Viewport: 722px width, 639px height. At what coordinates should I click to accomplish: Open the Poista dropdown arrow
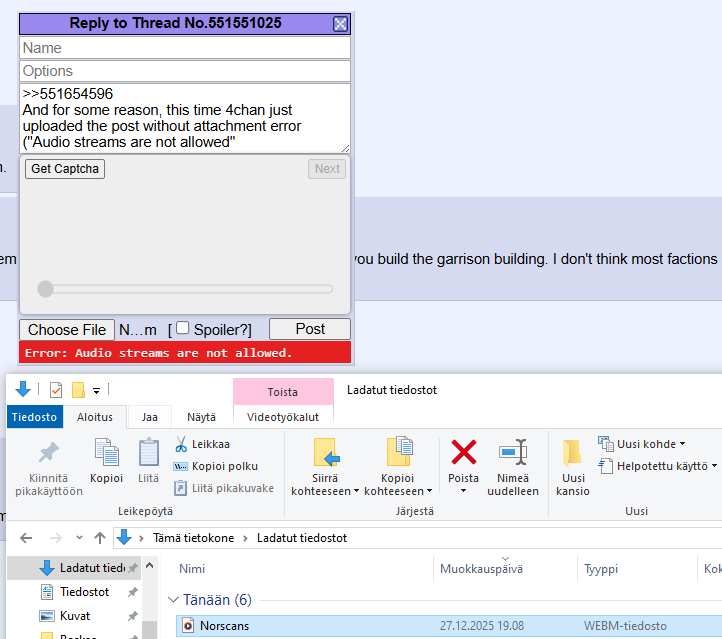click(x=463, y=491)
